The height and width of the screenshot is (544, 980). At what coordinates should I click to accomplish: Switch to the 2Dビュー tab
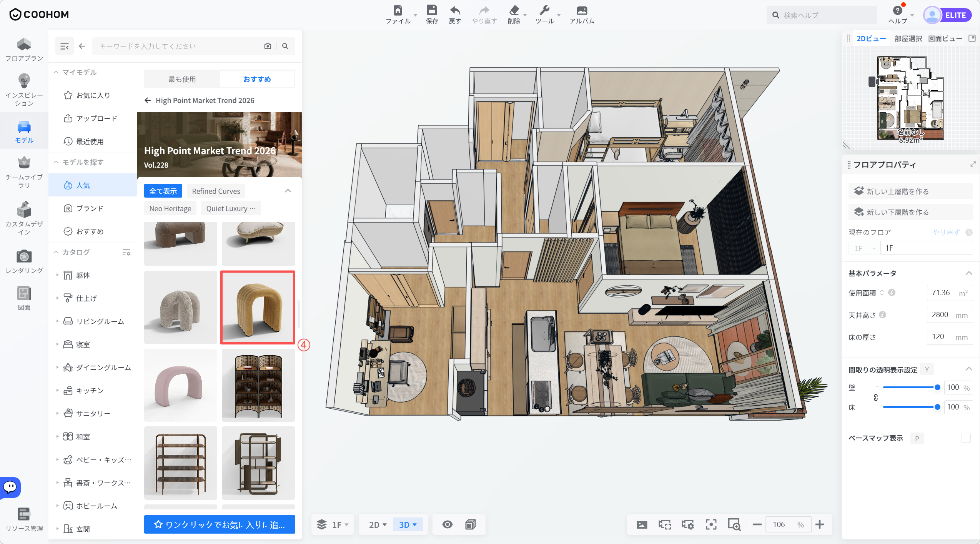pyautogui.click(x=871, y=38)
